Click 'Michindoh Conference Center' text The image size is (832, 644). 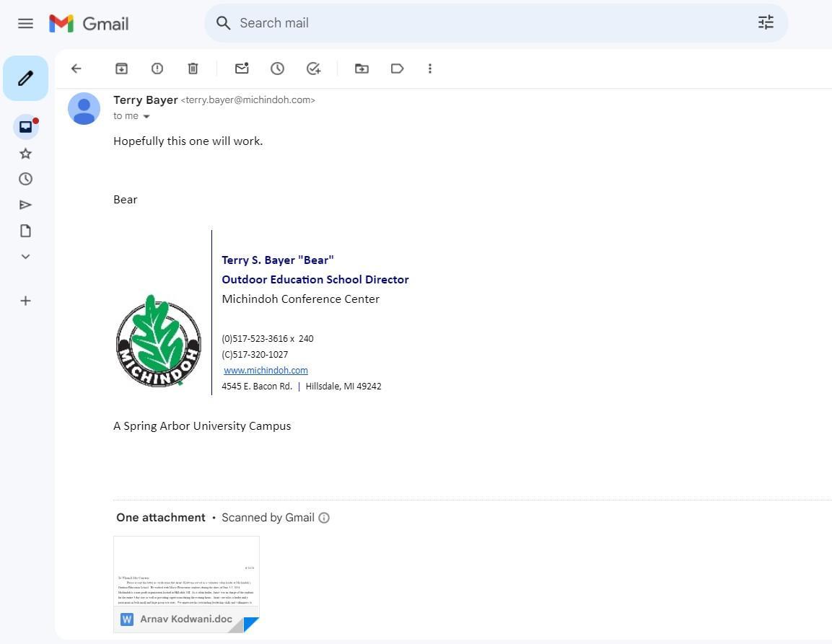(300, 299)
